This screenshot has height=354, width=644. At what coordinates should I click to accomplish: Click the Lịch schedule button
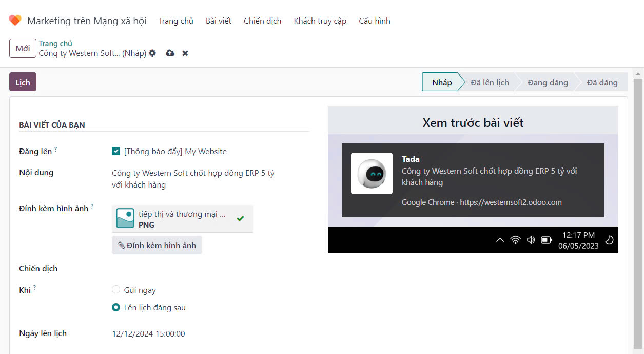(23, 82)
